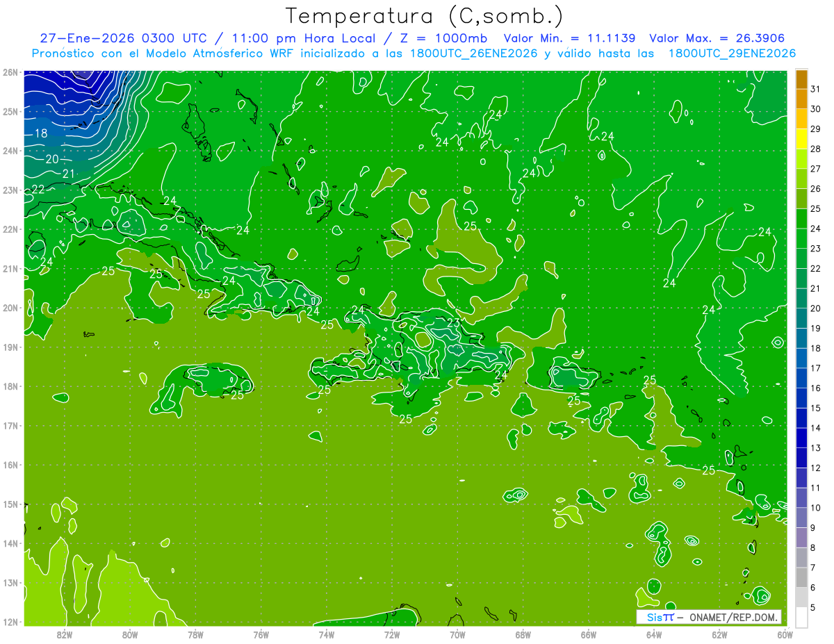Viewport: 834px width, 644px height.
Task: Click the legend scale value 26
Action: coord(815,189)
